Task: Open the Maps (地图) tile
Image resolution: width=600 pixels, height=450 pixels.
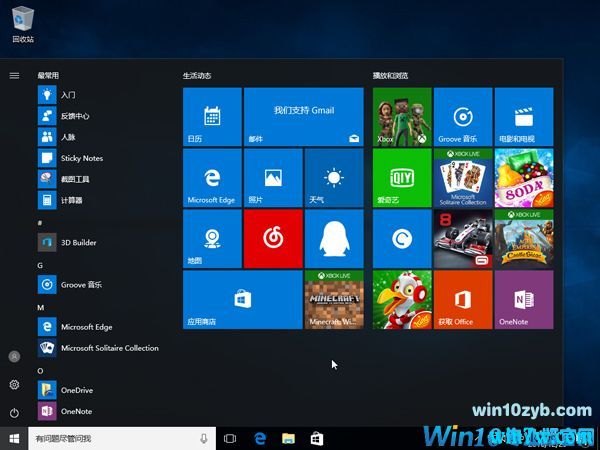Action: point(212,239)
